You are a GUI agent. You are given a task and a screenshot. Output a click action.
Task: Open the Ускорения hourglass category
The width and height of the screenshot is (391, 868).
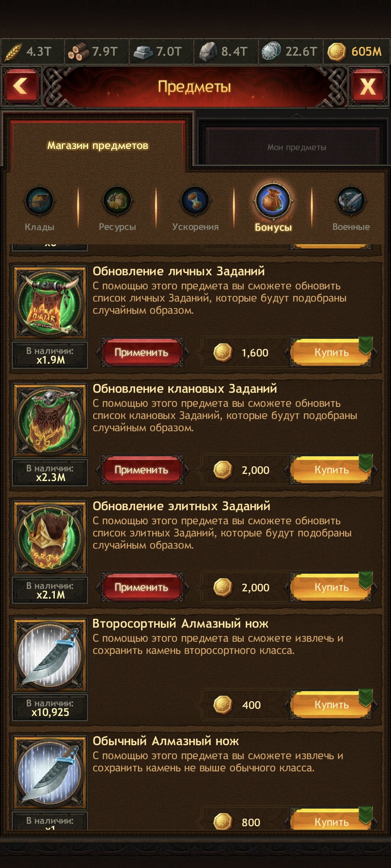click(x=195, y=201)
